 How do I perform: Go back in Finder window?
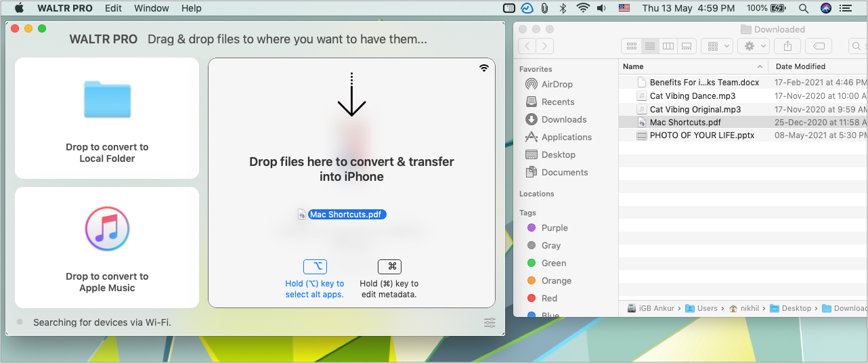point(527,46)
